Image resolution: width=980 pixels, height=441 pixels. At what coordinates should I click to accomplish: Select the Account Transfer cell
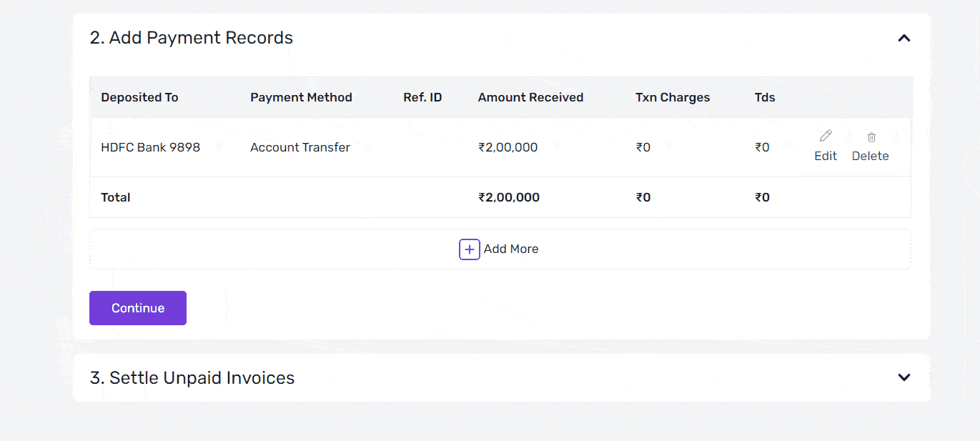pyautogui.click(x=300, y=147)
